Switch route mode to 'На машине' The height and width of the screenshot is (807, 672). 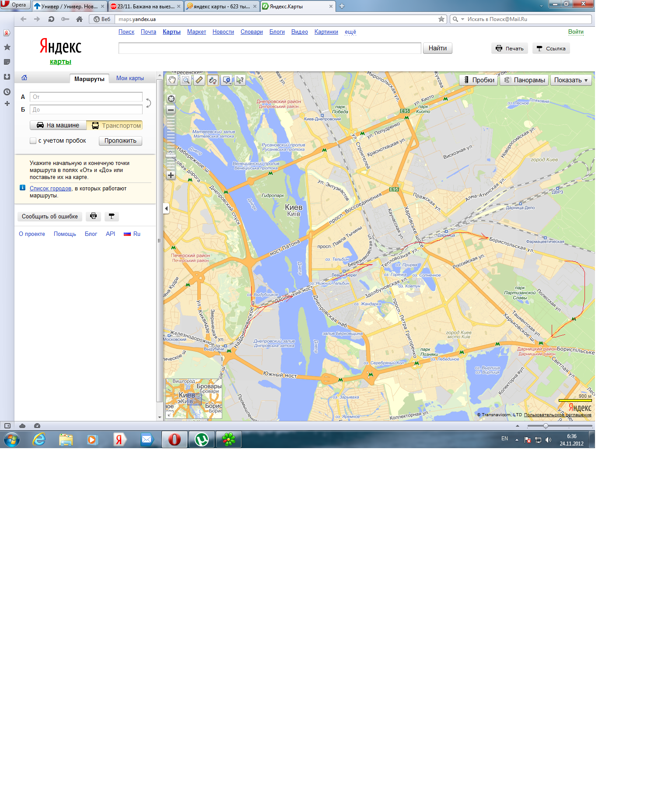pos(58,126)
